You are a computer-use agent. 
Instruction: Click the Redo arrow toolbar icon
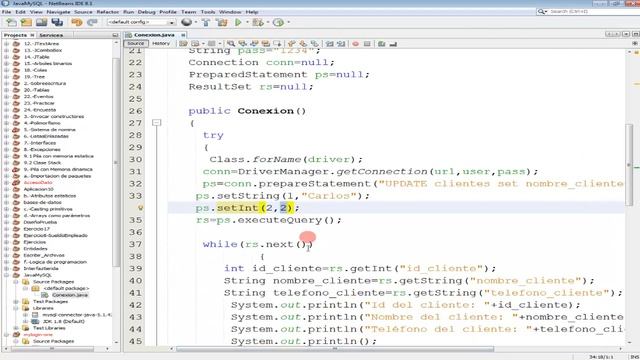pyautogui.click(x=92, y=22)
